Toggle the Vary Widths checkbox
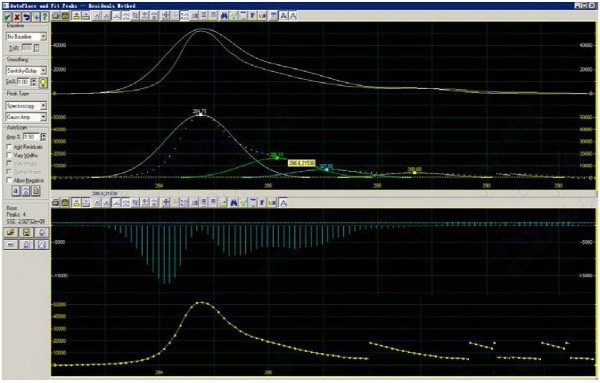 [9, 155]
